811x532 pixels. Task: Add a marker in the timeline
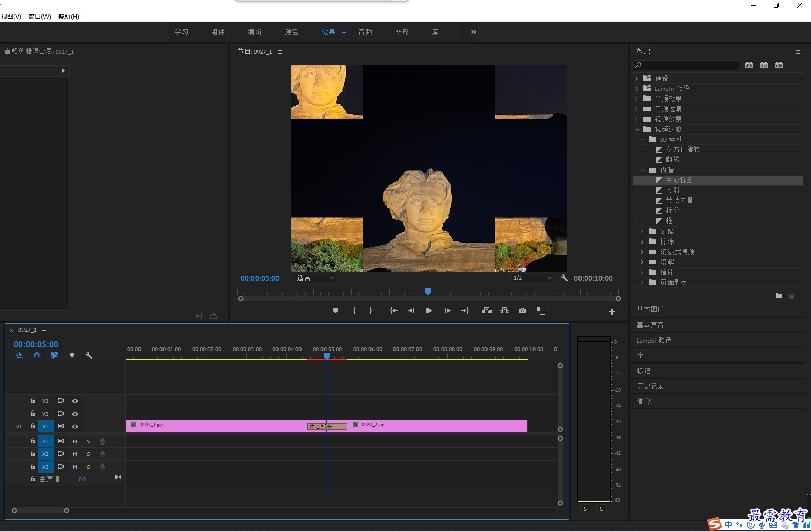point(72,355)
